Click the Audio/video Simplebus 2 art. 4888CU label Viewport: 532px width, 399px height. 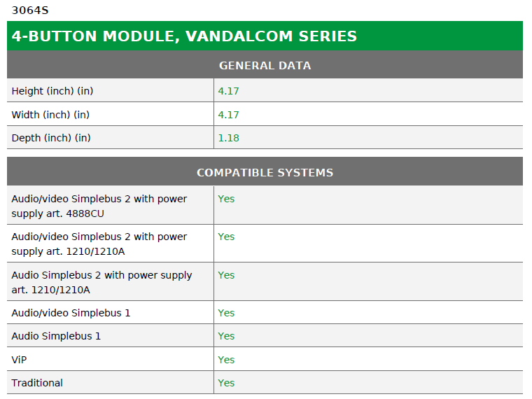99,206
